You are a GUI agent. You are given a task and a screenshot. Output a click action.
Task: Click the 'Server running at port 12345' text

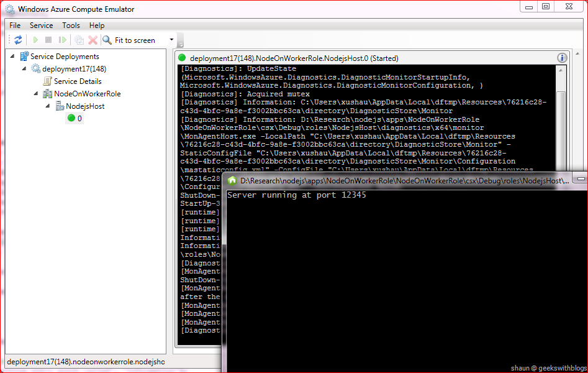click(297, 195)
